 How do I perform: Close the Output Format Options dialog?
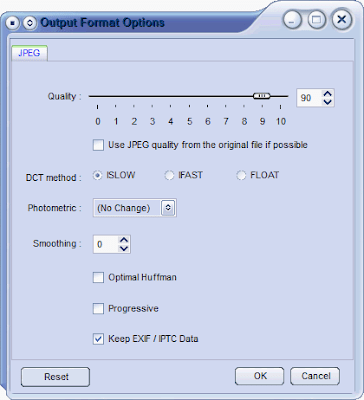[x=342, y=20]
